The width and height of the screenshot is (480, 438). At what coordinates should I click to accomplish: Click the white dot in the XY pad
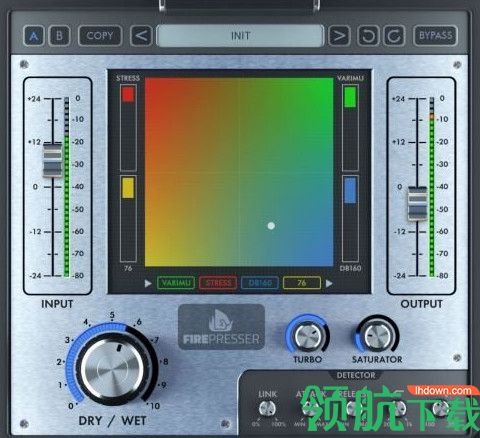point(271,226)
